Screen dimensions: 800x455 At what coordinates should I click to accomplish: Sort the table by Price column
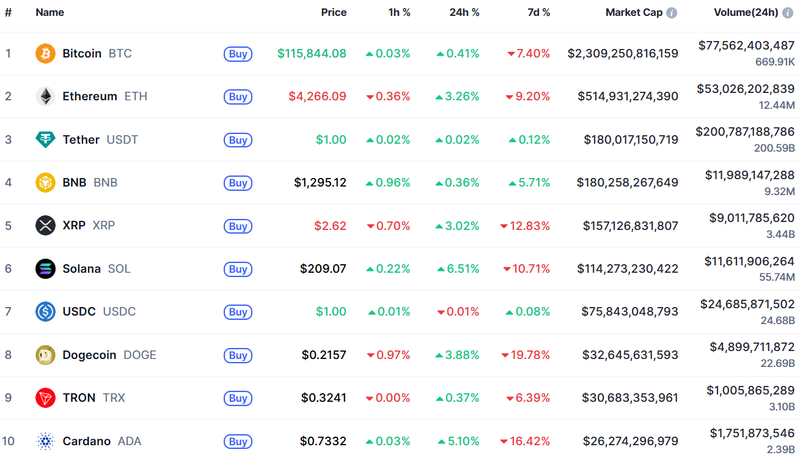pos(333,13)
